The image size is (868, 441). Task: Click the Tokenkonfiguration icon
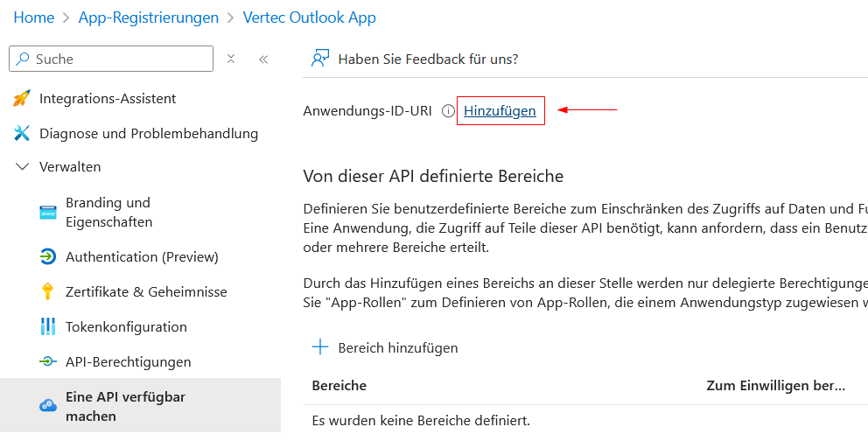coord(48,326)
